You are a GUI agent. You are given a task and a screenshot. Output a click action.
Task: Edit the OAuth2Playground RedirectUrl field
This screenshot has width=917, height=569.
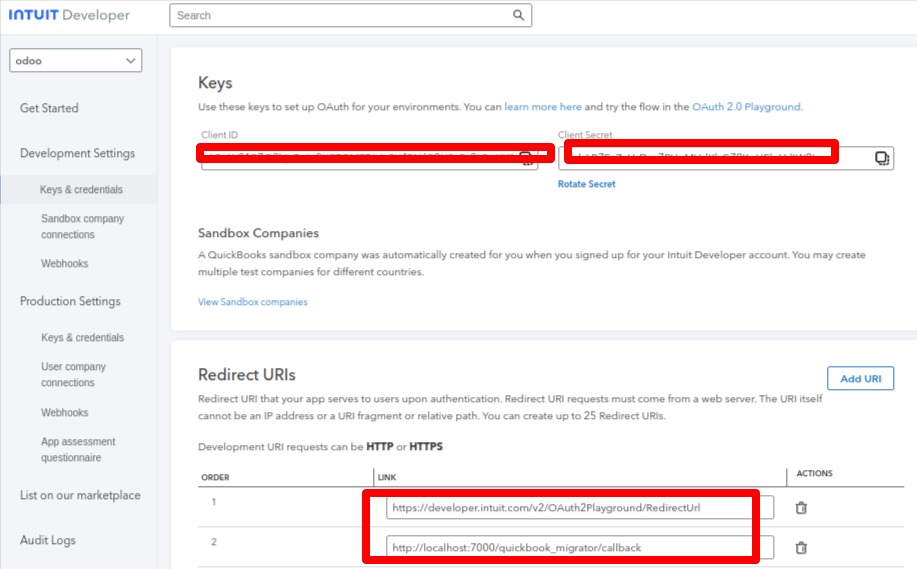coord(580,508)
